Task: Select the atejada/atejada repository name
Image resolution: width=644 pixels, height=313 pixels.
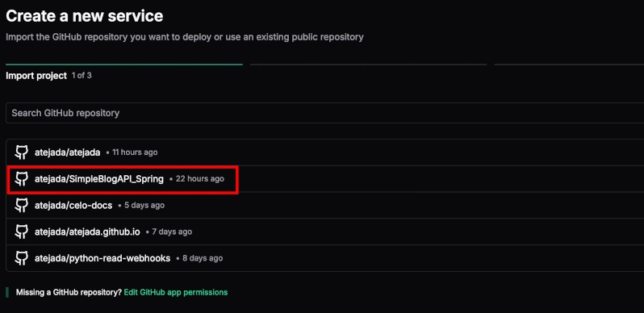Action: (67, 152)
